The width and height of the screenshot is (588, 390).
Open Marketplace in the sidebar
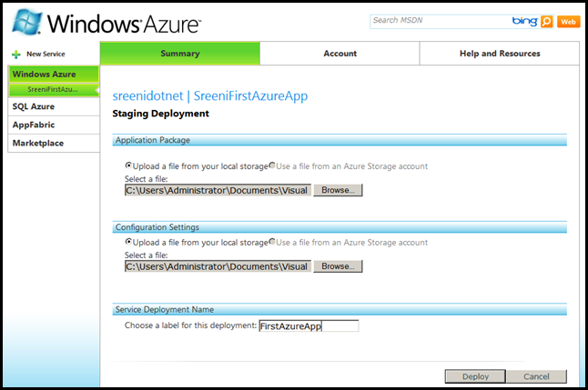[38, 143]
